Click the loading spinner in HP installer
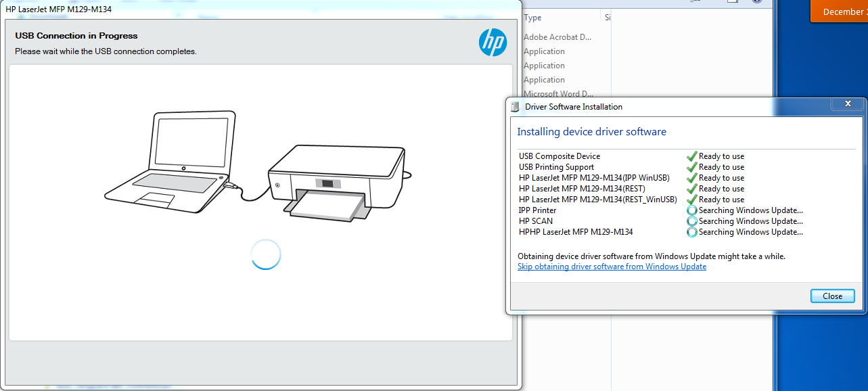Viewport: 868px width, 391px height. [x=265, y=254]
